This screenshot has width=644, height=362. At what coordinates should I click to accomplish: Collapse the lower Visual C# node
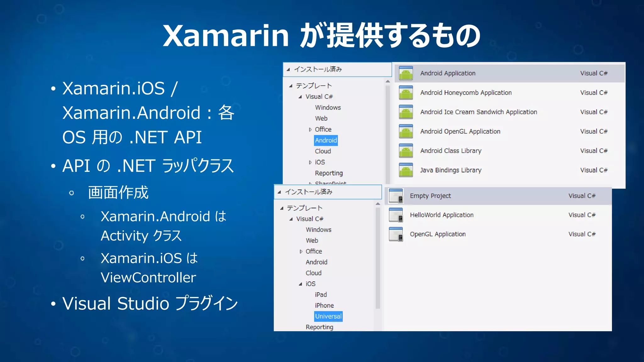tap(291, 219)
